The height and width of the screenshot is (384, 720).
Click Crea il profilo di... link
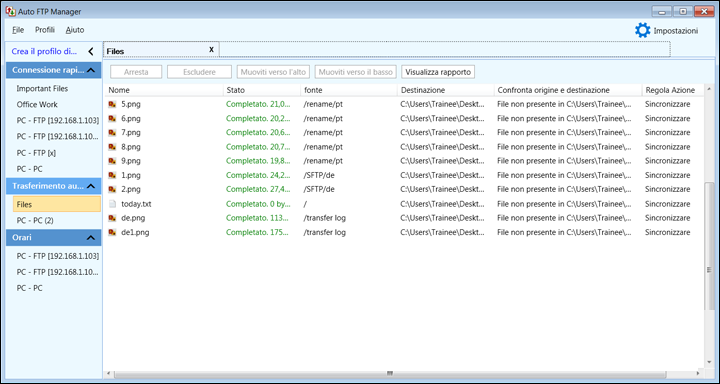tap(45, 51)
